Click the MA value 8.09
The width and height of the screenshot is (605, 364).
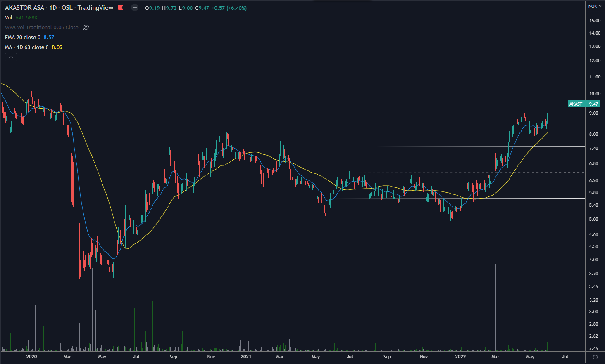pos(57,47)
